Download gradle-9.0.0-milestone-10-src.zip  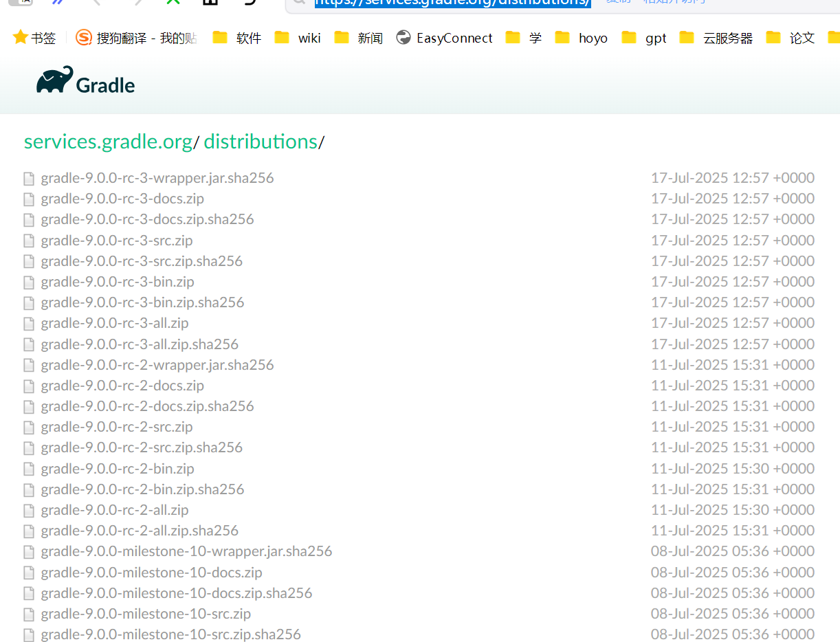pos(146,614)
